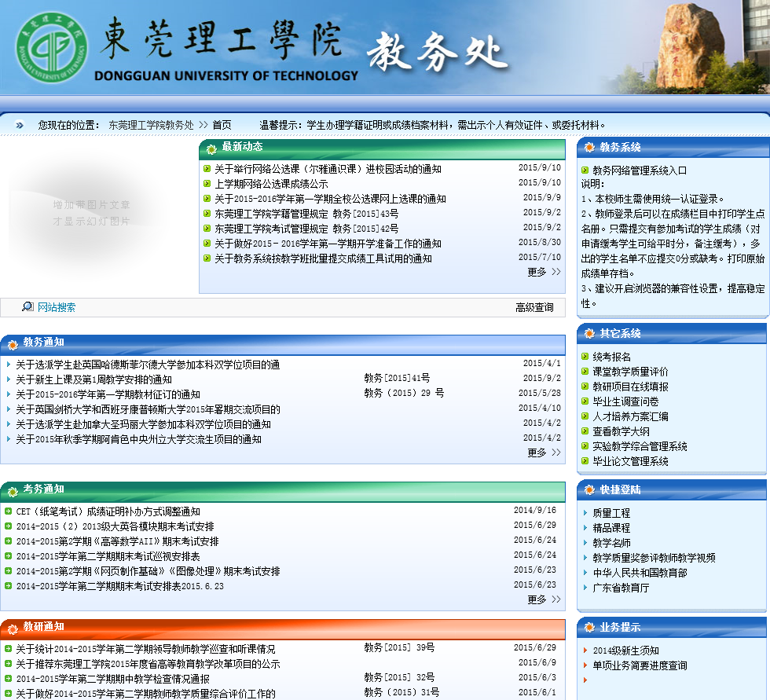
Task: Click the swirl icon in 教务通知 header
Action: tap(13, 345)
